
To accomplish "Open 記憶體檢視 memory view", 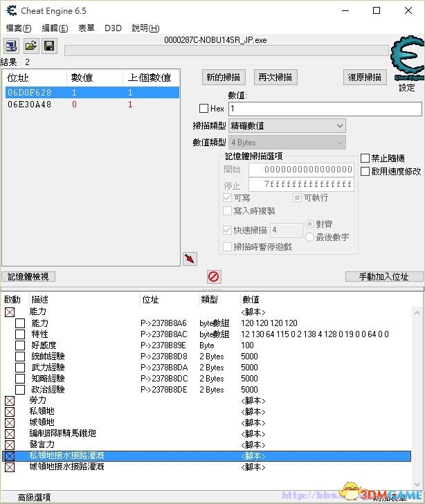I will (x=28, y=277).
